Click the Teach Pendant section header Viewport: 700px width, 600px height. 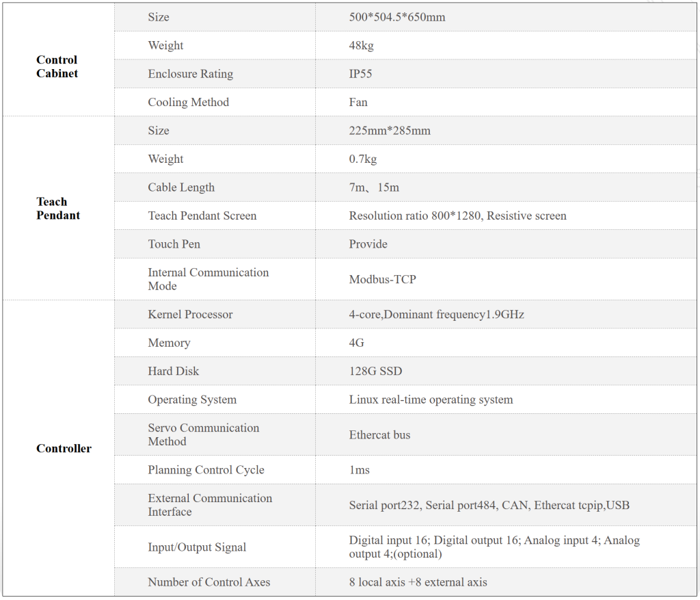tap(58, 209)
